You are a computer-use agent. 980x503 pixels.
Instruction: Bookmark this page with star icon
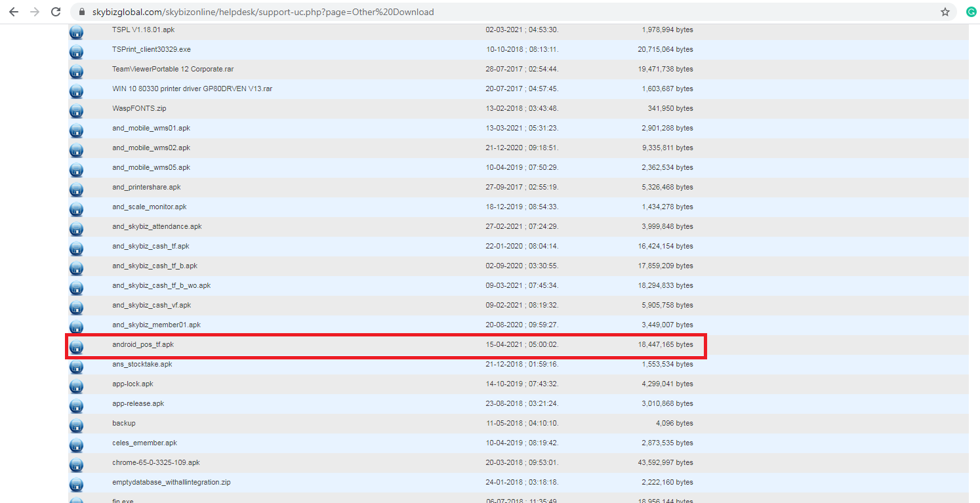[945, 12]
